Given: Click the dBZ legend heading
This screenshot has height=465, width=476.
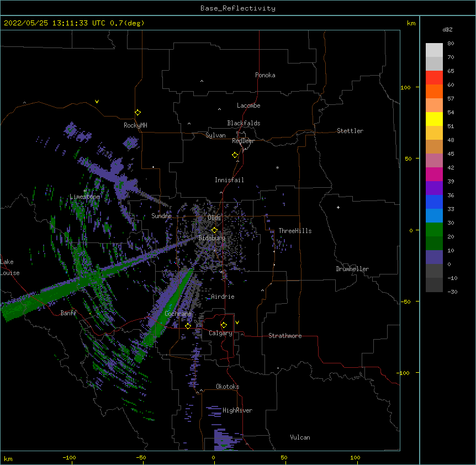Looking at the screenshot, I should coord(447,29).
